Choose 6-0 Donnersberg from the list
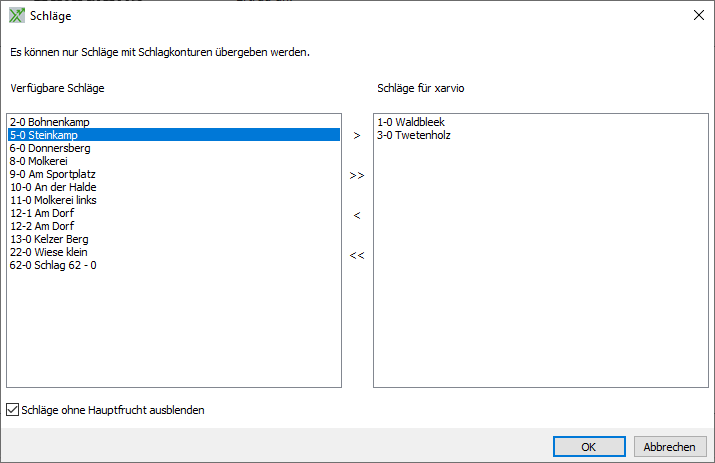This screenshot has width=715, height=463. click(50, 148)
